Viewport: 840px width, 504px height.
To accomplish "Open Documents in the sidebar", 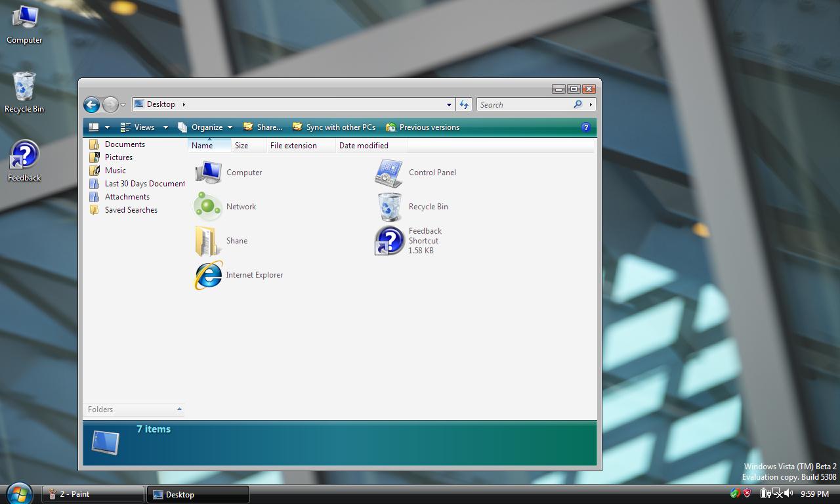I will tap(117, 144).
